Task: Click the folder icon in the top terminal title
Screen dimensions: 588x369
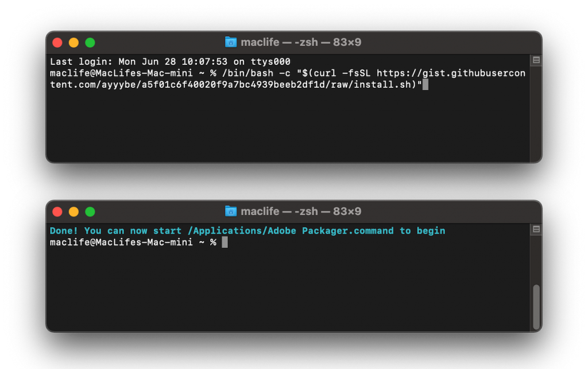Action: [x=231, y=42]
